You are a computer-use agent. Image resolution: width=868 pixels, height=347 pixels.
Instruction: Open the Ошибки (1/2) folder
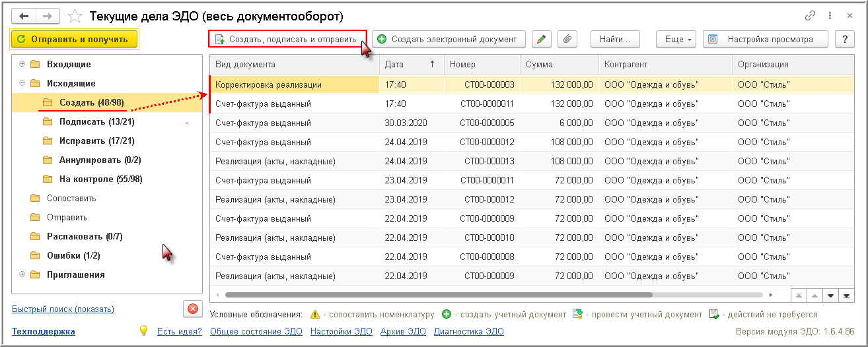(73, 256)
